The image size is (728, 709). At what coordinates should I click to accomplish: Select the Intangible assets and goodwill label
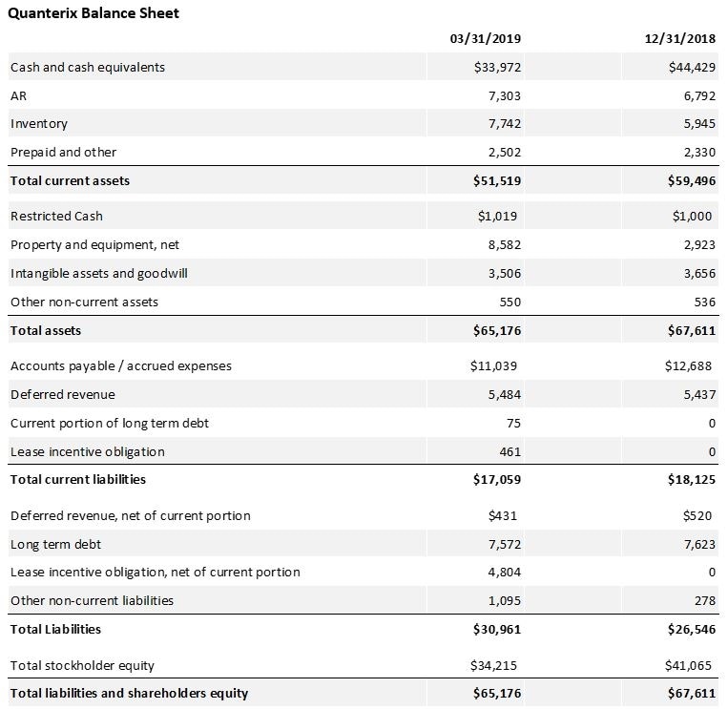click(99, 273)
